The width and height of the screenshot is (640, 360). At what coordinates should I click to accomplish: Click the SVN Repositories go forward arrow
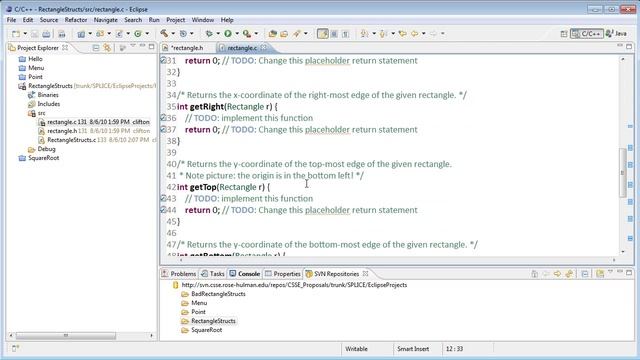557,274
